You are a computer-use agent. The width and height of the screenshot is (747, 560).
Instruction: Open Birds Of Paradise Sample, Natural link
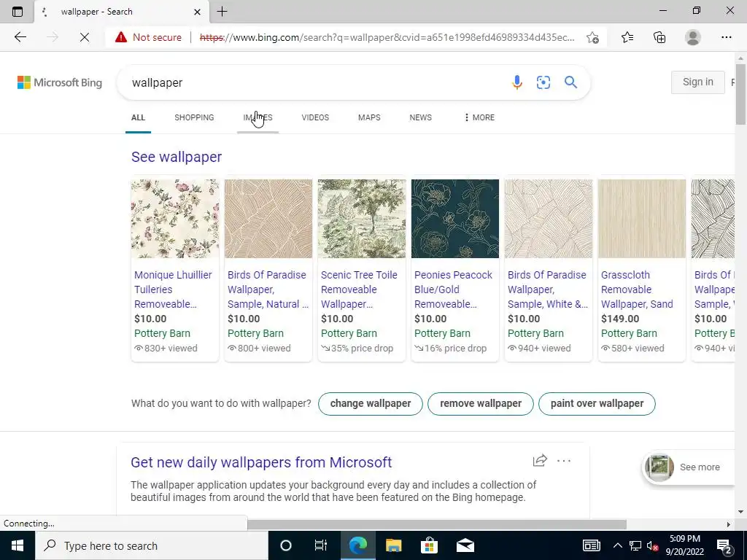[268, 289]
